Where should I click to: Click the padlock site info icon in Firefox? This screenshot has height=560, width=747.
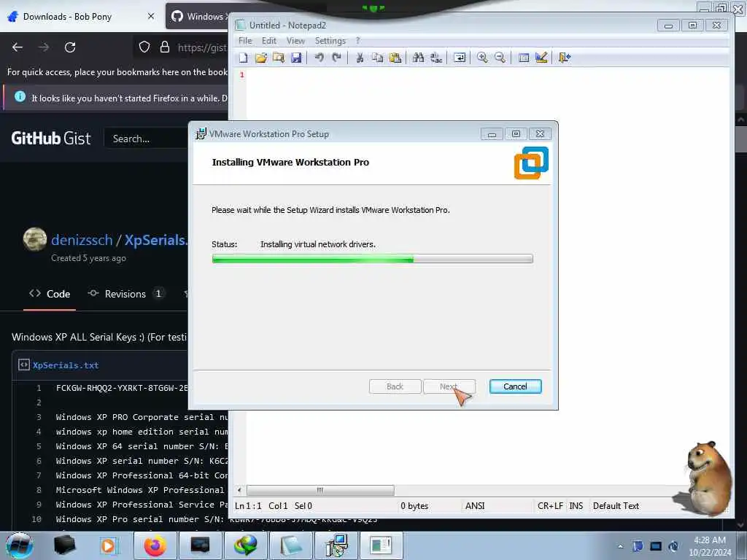pos(165,47)
